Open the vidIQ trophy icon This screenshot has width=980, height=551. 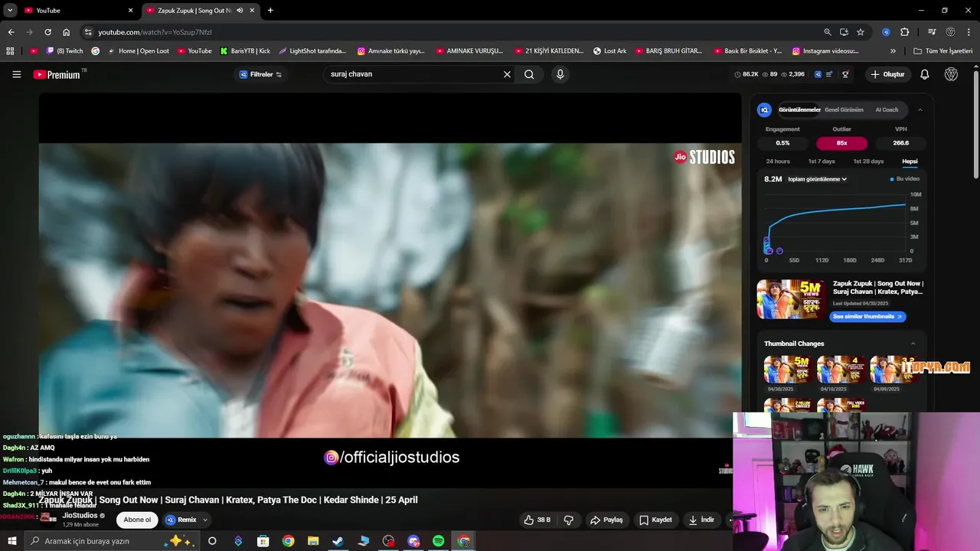845,74
